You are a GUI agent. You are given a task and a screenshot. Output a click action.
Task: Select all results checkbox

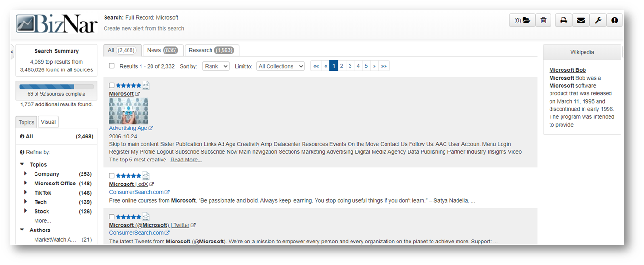tap(112, 66)
